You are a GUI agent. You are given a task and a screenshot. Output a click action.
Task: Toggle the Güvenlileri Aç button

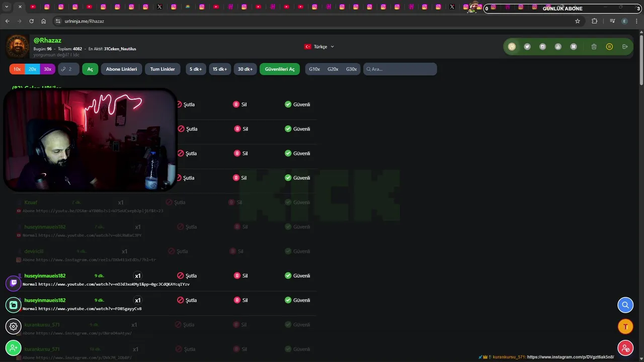pyautogui.click(x=280, y=69)
